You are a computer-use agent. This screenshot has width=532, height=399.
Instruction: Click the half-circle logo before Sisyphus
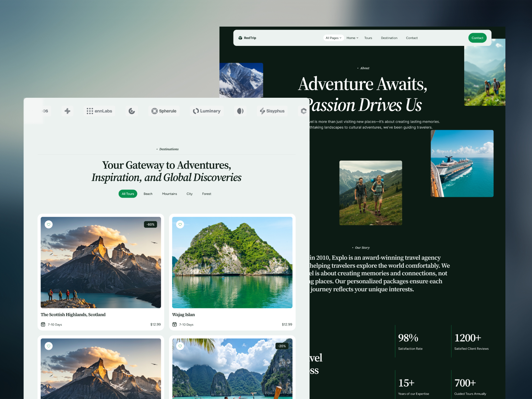tap(240, 111)
